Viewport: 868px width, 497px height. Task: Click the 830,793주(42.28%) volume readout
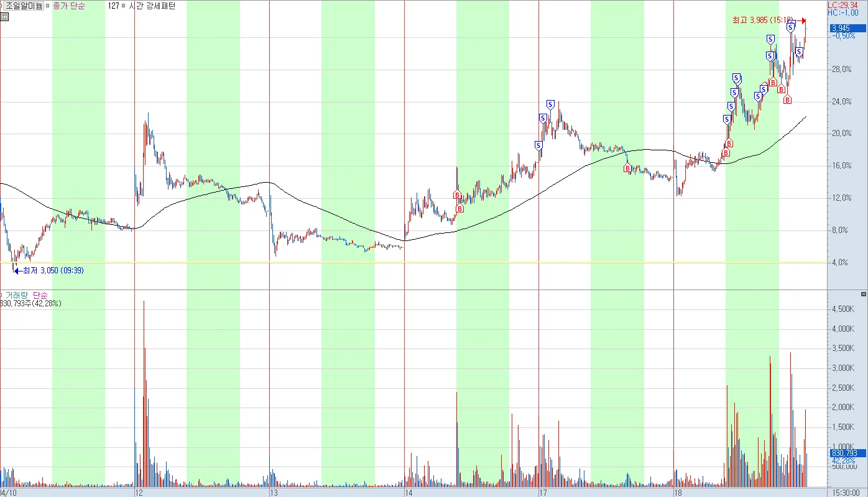(x=30, y=304)
